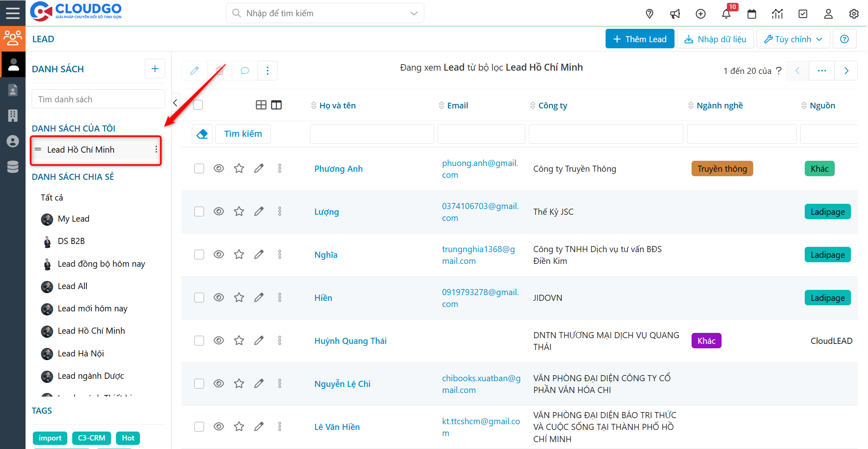Tick the checkbox for Phương Anh row
The image size is (868, 449).
[x=199, y=168]
